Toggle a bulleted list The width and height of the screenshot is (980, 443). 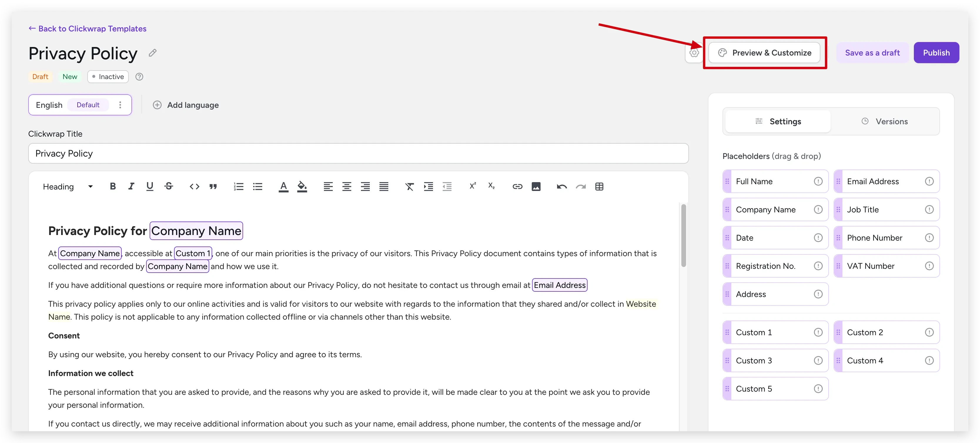(257, 186)
